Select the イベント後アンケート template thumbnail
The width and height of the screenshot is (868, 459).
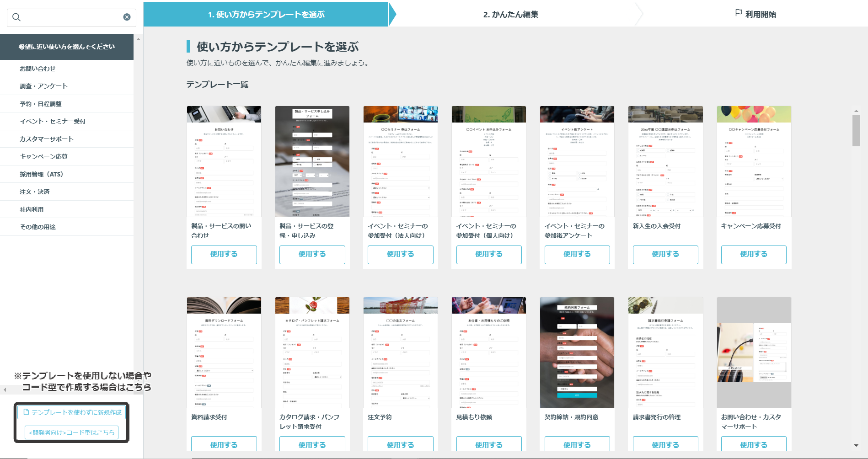[577, 161]
